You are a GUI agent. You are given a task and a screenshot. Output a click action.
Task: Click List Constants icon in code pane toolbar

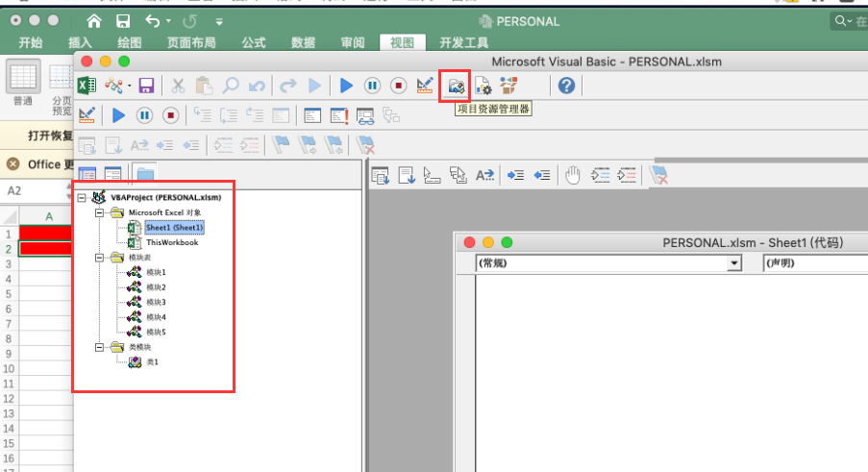[x=407, y=175]
